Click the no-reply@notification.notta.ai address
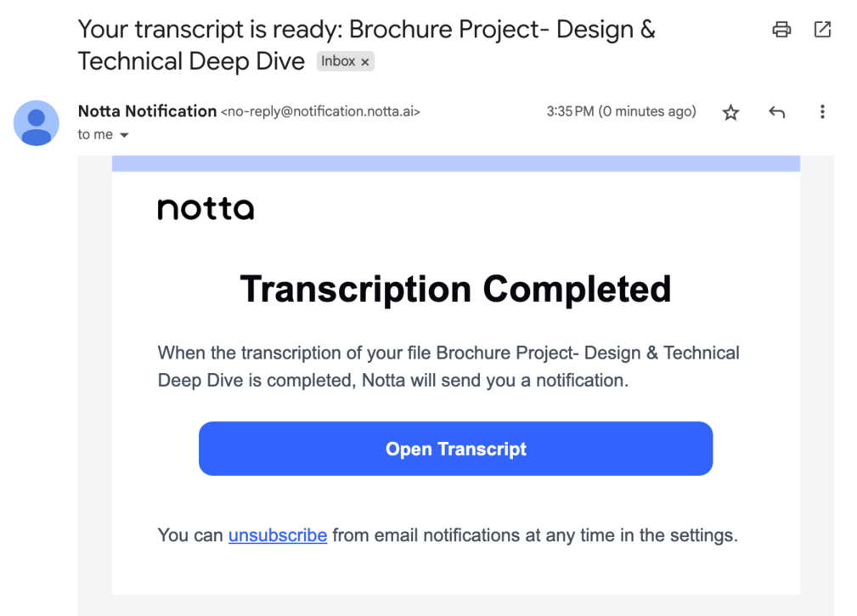Viewport: 857px width, 616px height. tap(320, 111)
